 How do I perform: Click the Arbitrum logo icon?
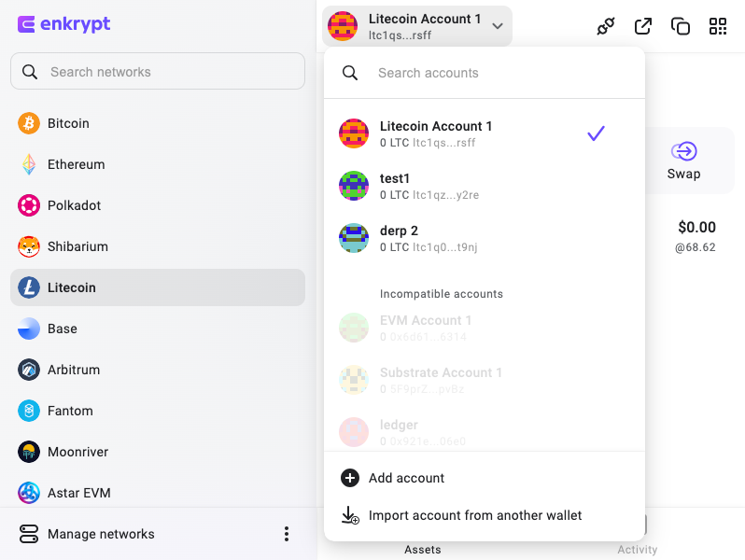29,370
